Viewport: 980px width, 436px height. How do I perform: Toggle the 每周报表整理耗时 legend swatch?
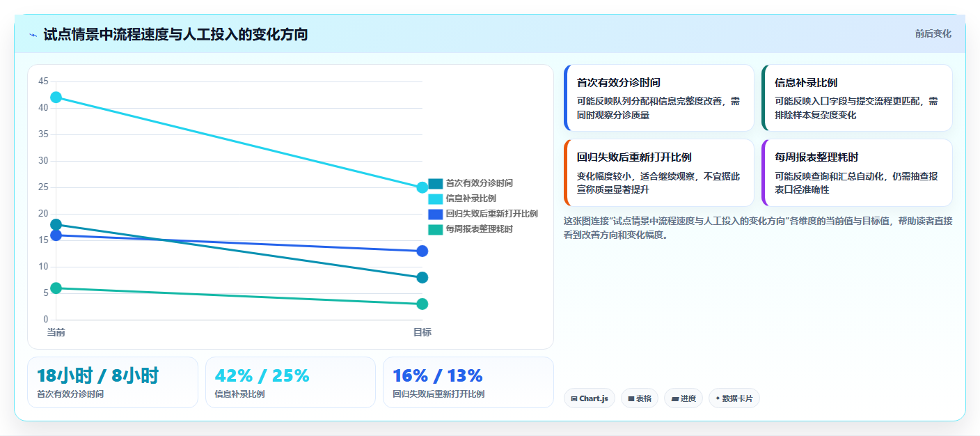pyautogui.click(x=436, y=229)
